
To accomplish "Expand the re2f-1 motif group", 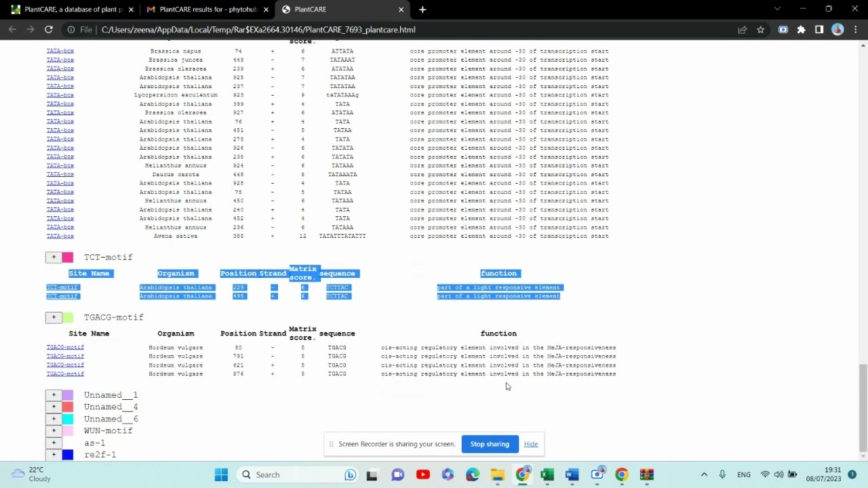I will (54, 455).
